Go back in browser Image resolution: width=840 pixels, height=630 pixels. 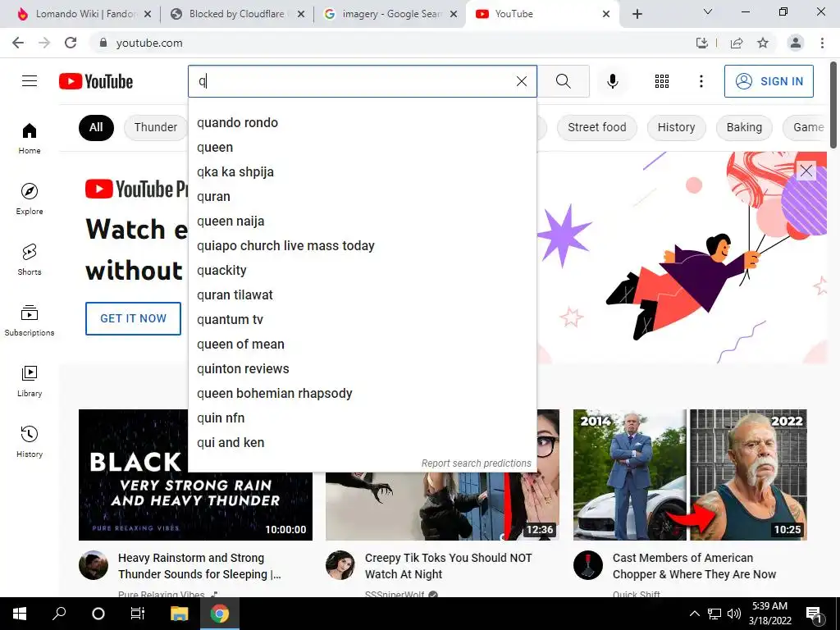click(18, 43)
